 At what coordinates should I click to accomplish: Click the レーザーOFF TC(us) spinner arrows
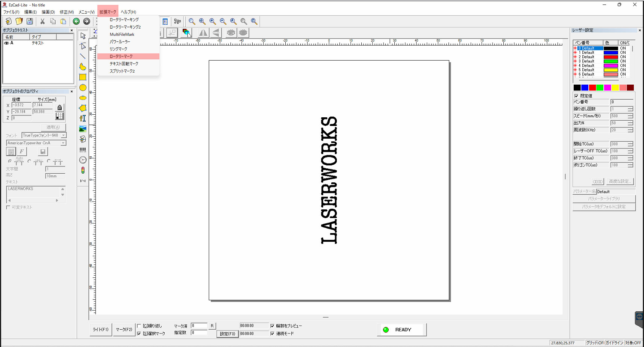pos(630,151)
